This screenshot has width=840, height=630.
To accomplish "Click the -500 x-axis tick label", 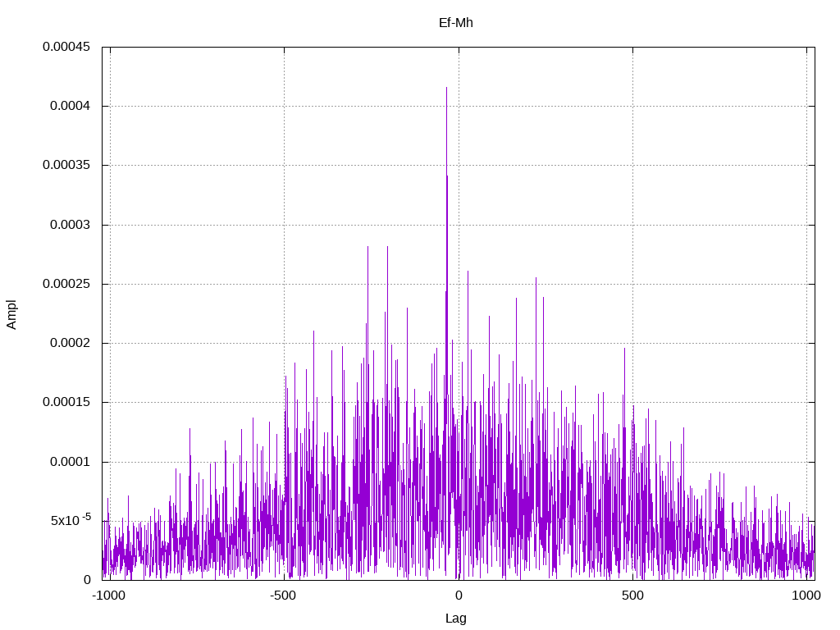I will [283, 596].
